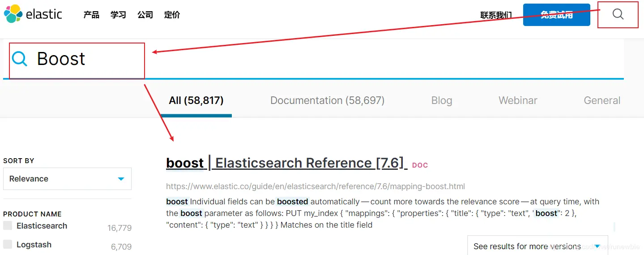Viewport: 644px width, 255px height.
Task: Select the Webinar tab
Action: tap(518, 100)
